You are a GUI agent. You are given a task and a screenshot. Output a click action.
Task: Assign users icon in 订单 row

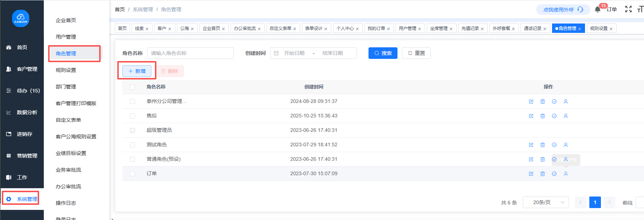coord(566,174)
